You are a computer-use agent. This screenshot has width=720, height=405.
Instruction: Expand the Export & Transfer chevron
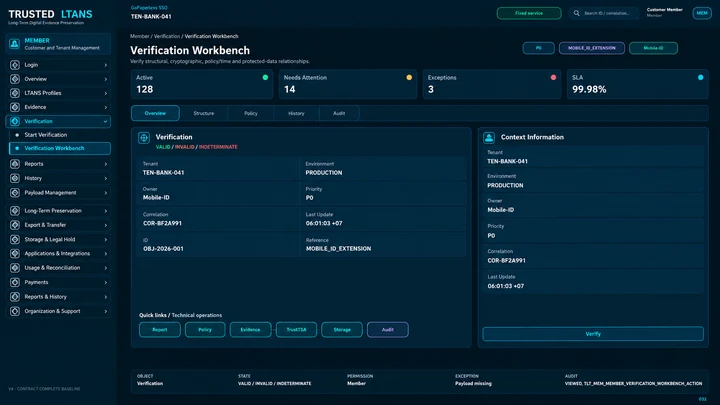[106, 225]
